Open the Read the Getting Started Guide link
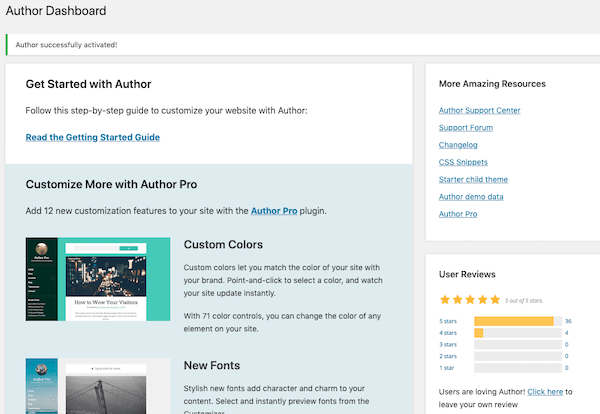Image resolution: width=600 pixels, height=414 pixels. pos(93,137)
